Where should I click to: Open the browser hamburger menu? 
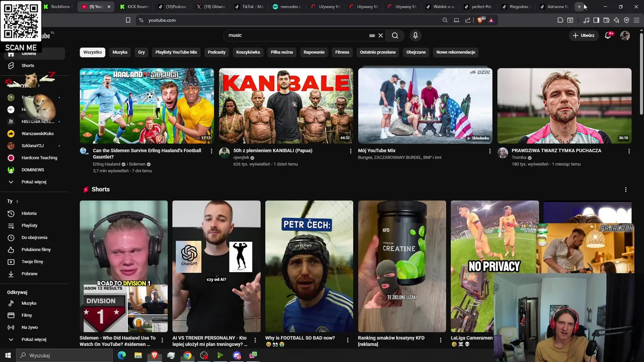tap(637, 20)
